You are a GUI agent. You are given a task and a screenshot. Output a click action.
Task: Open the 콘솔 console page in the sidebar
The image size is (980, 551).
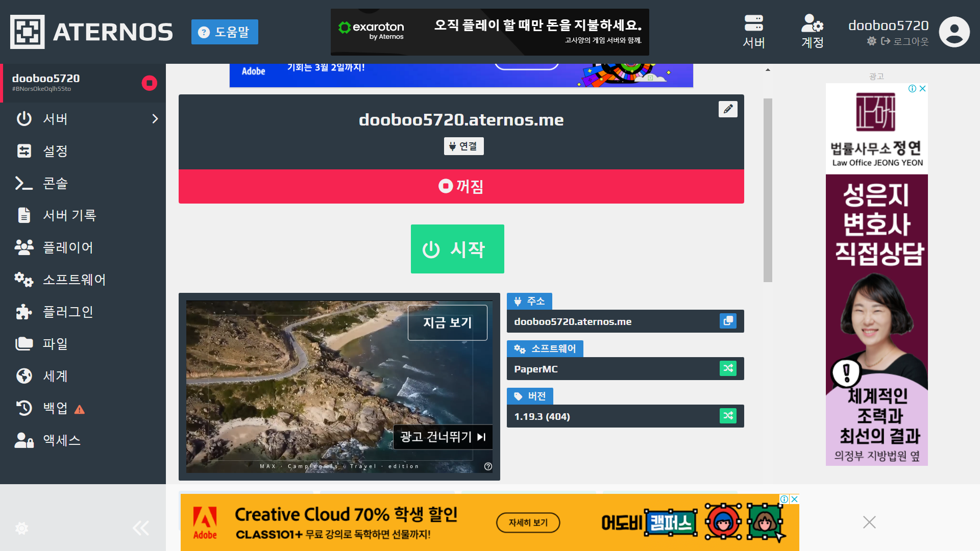pyautogui.click(x=55, y=183)
